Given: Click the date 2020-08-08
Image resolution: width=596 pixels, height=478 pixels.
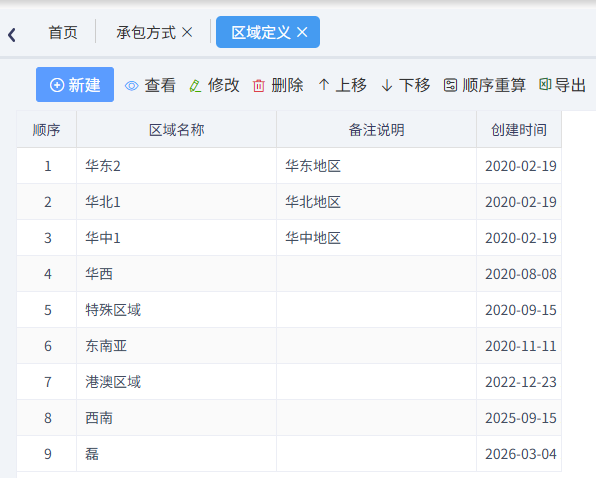Looking at the screenshot, I should [x=521, y=274].
